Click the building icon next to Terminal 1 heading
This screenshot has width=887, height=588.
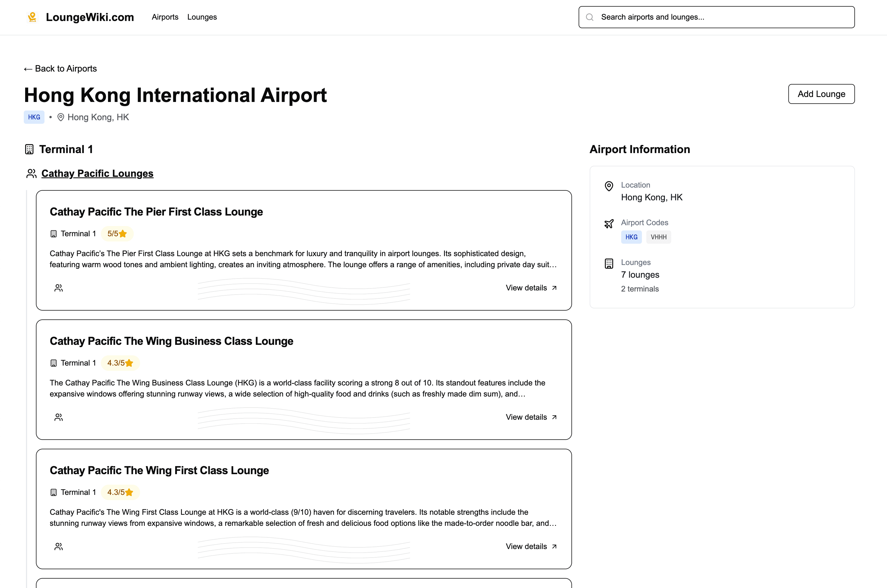point(29,149)
